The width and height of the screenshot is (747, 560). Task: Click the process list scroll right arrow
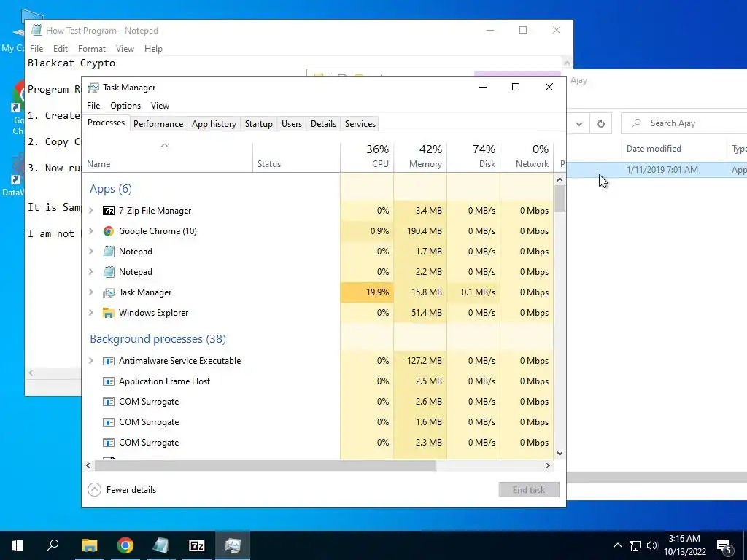[548, 465]
